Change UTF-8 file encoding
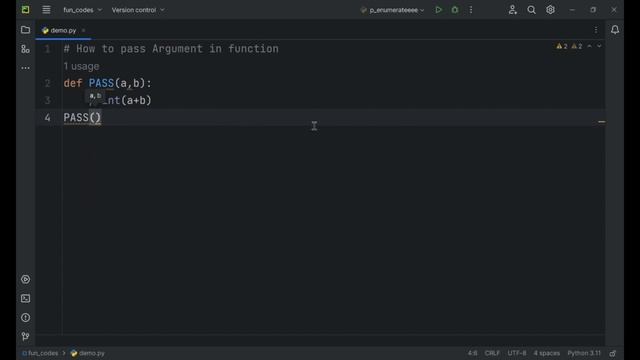The height and width of the screenshot is (360, 640). click(x=517, y=353)
